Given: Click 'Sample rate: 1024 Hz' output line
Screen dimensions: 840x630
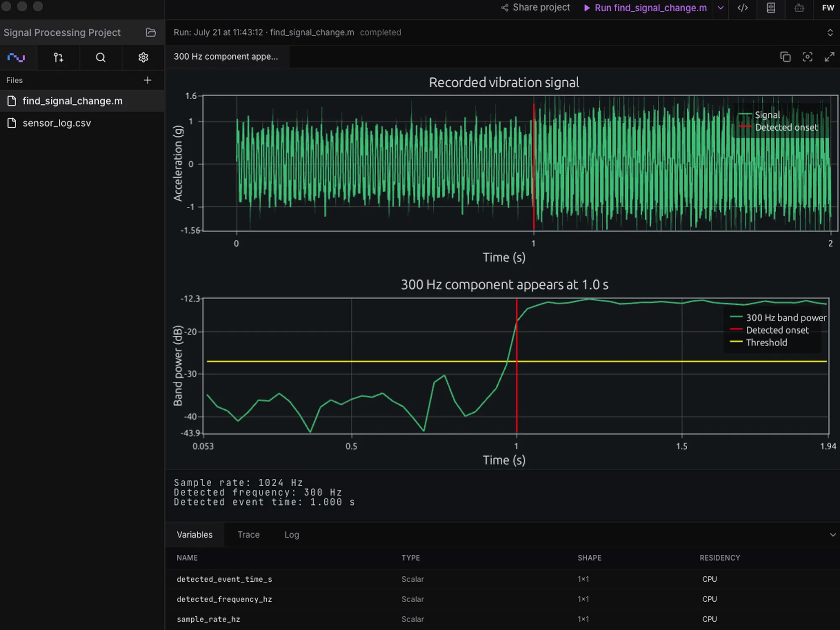Looking at the screenshot, I should pos(238,482).
